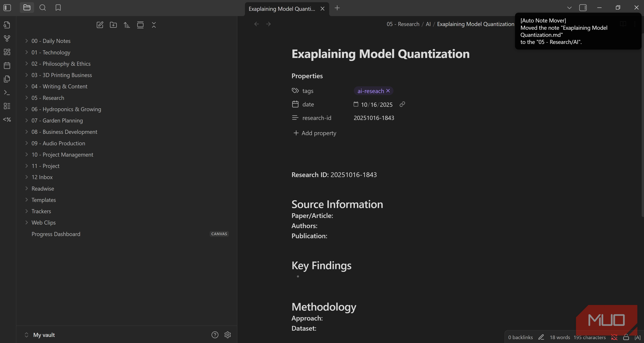Click Add property
644x343 pixels.
pos(315,133)
